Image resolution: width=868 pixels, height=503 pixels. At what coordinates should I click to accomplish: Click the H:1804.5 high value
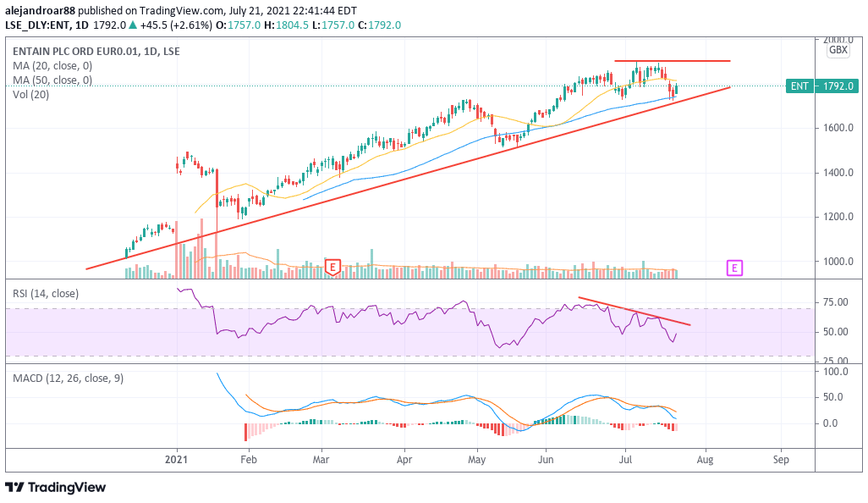(286, 25)
